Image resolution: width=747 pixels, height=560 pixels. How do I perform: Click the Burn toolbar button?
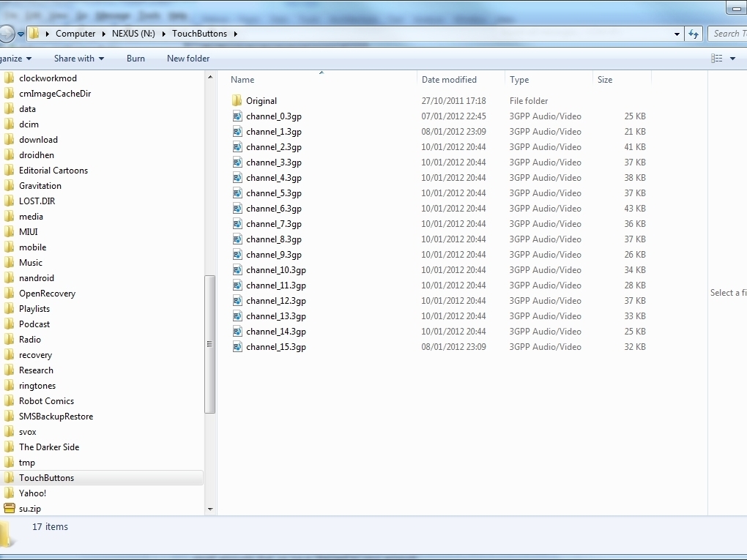[x=135, y=58]
